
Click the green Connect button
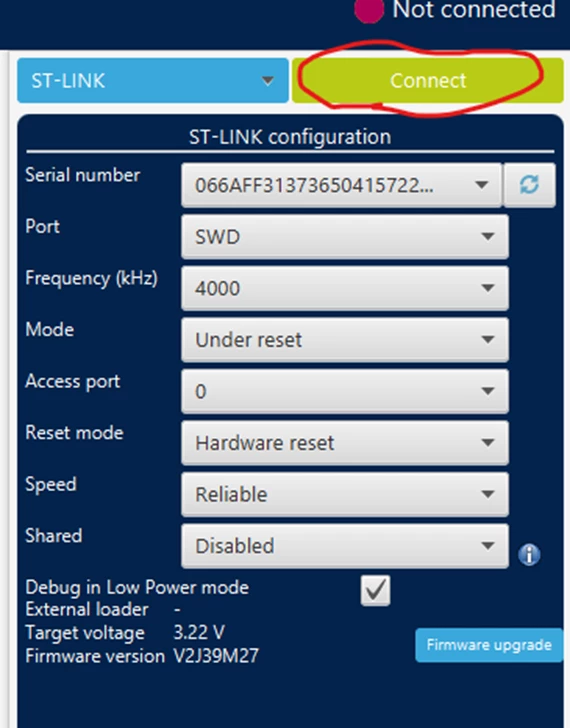point(428,80)
